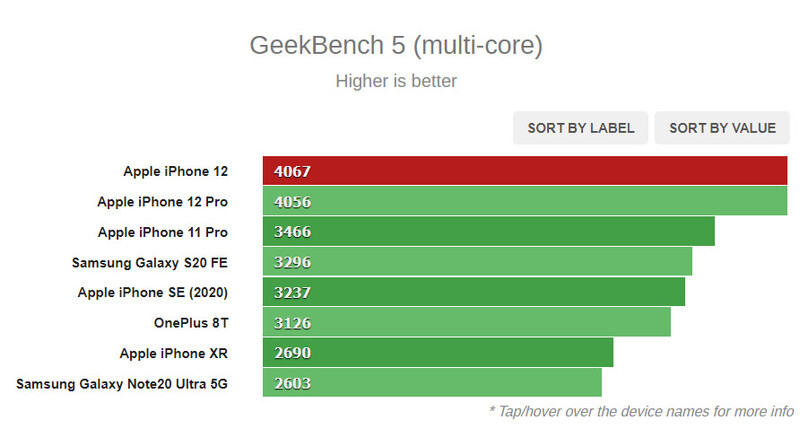Click the Tap/hover device names footnote

(641, 411)
